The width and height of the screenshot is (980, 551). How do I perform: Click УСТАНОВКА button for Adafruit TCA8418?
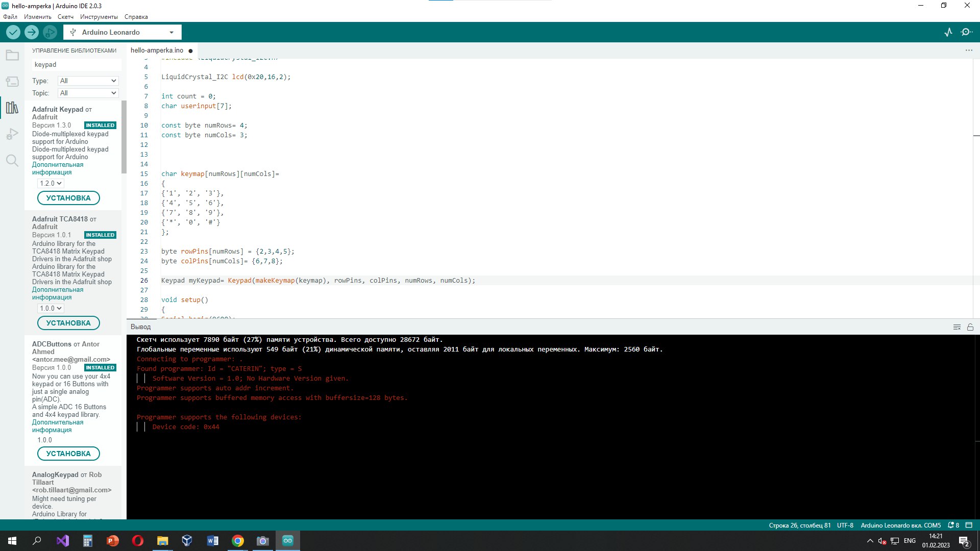[x=68, y=323]
